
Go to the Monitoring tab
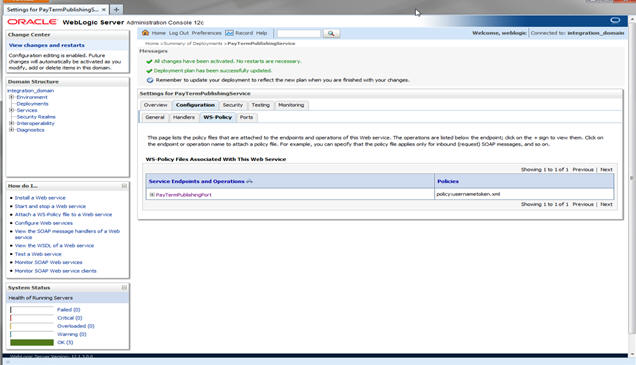(x=291, y=105)
